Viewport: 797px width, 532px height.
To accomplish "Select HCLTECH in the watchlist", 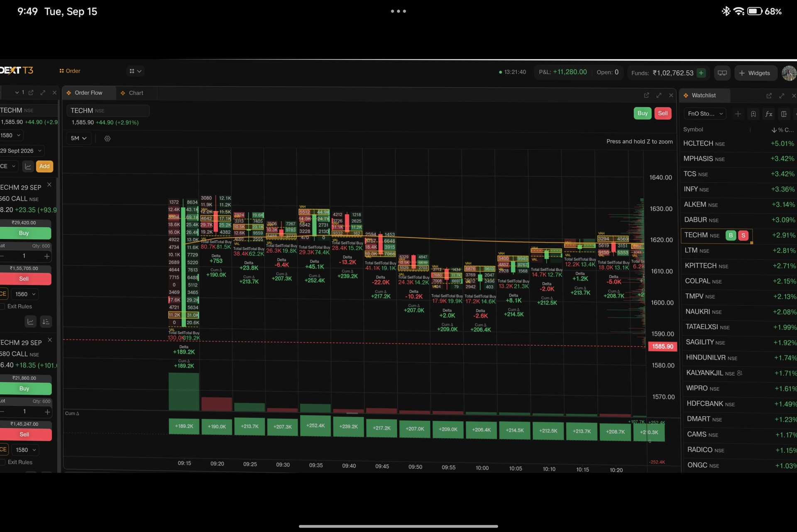I will pyautogui.click(x=739, y=144).
